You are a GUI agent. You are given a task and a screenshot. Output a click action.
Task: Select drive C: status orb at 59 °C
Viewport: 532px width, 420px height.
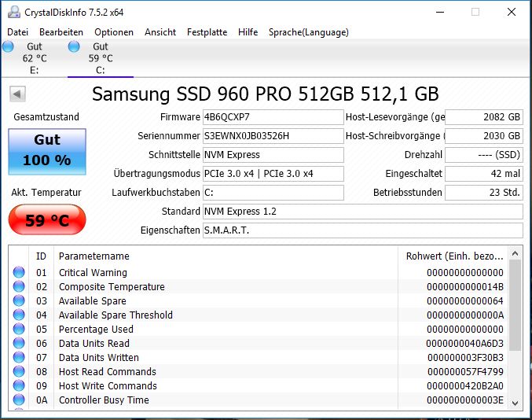pyautogui.click(x=74, y=46)
